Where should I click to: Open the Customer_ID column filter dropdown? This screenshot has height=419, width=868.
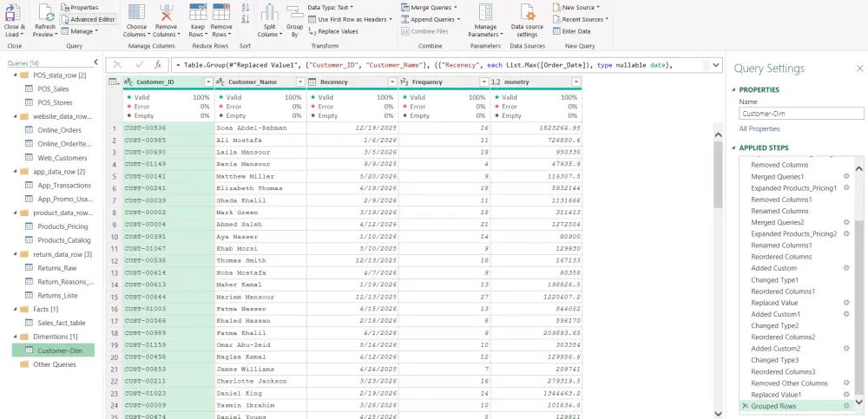coord(208,82)
